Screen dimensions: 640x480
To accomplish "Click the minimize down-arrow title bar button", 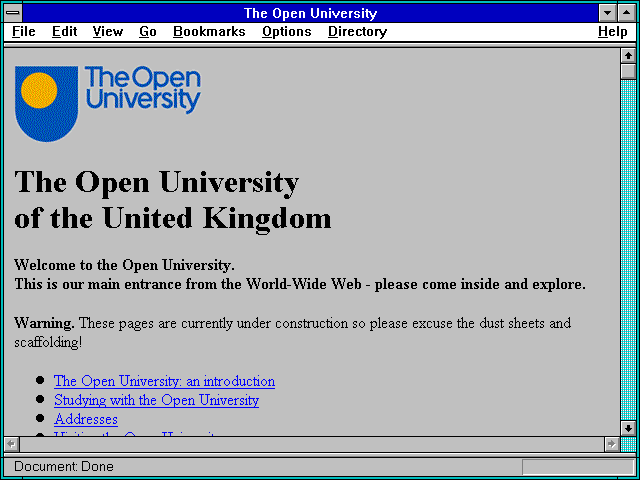I will 608,13.
